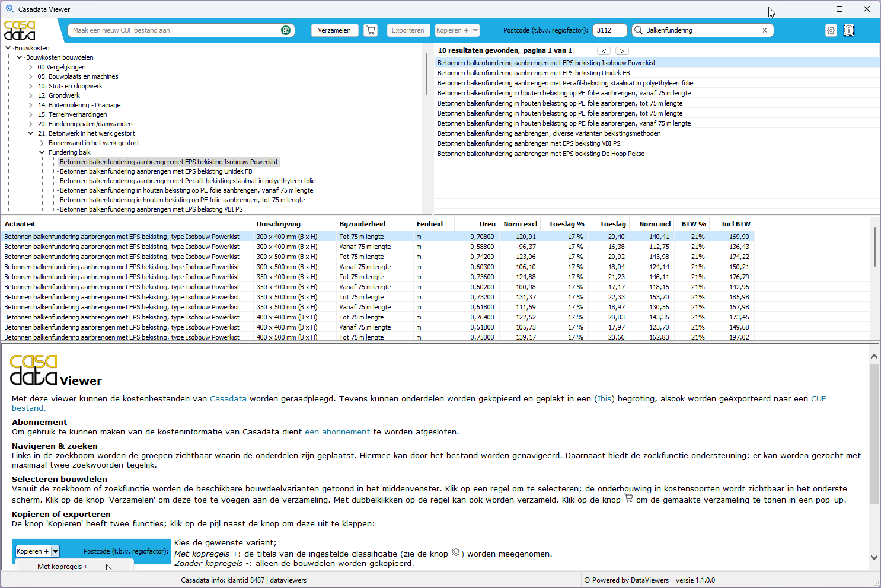Click the 'Powered by DataViewers' status text
The height and width of the screenshot is (588, 881).
pos(626,580)
